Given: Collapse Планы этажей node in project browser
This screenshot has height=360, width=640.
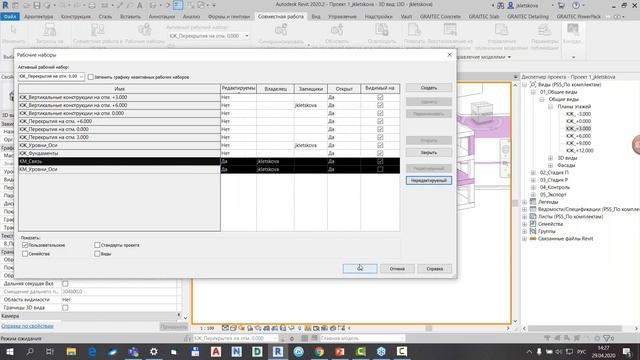Looking at the screenshot, I should 550,107.
